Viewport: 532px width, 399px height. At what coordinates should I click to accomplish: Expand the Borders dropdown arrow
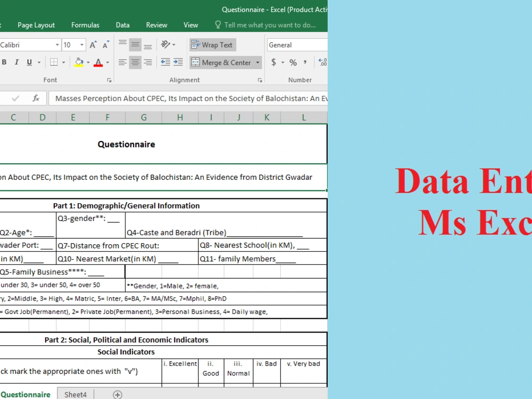point(63,62)
